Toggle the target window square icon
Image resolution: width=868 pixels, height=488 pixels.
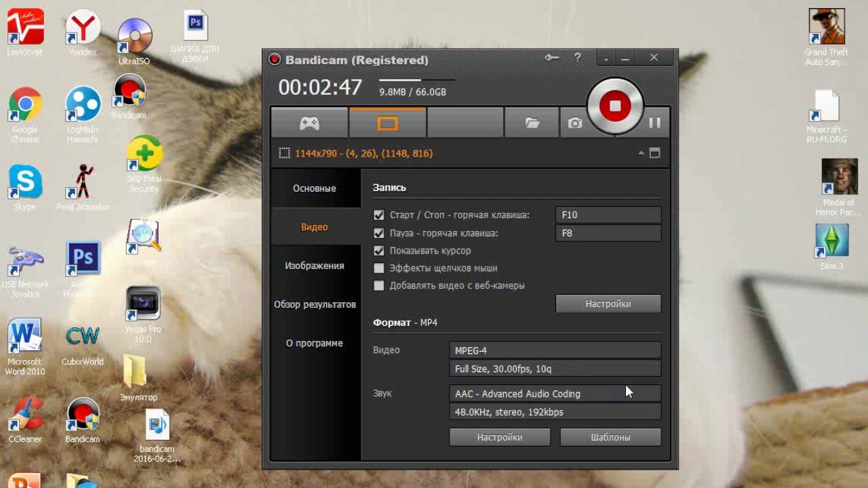click(x=655, y=153)
